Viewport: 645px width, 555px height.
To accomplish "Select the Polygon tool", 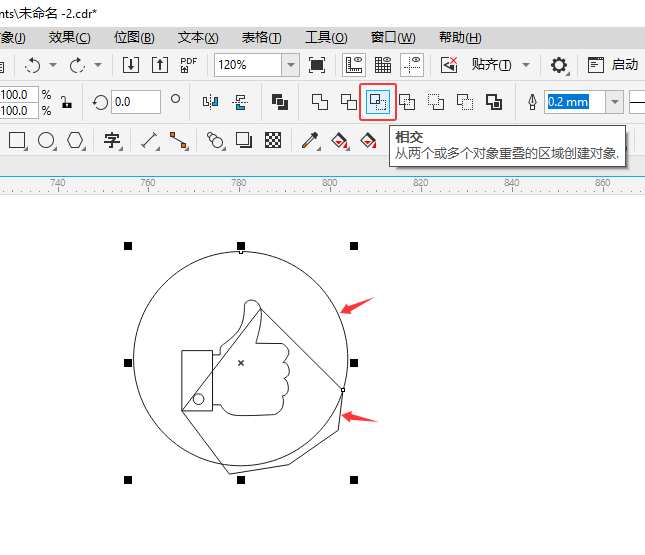I will click(x=75, y=140).
